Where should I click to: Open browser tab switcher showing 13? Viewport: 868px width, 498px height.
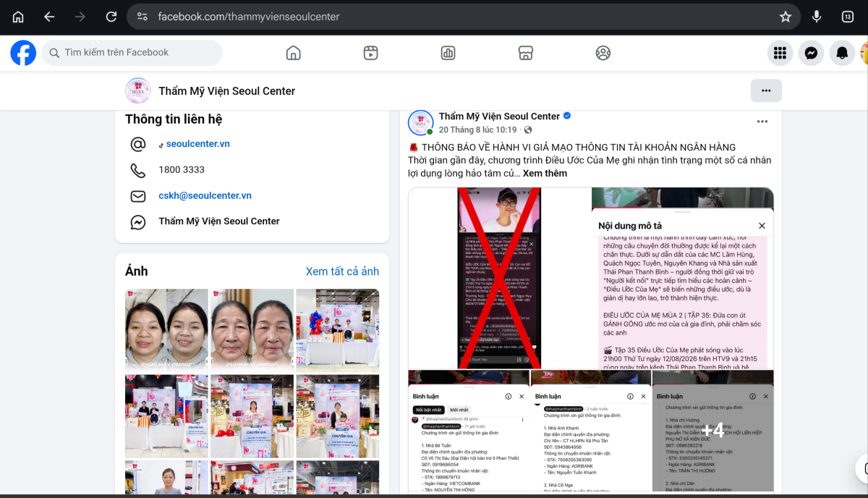[x=847, y=17]
